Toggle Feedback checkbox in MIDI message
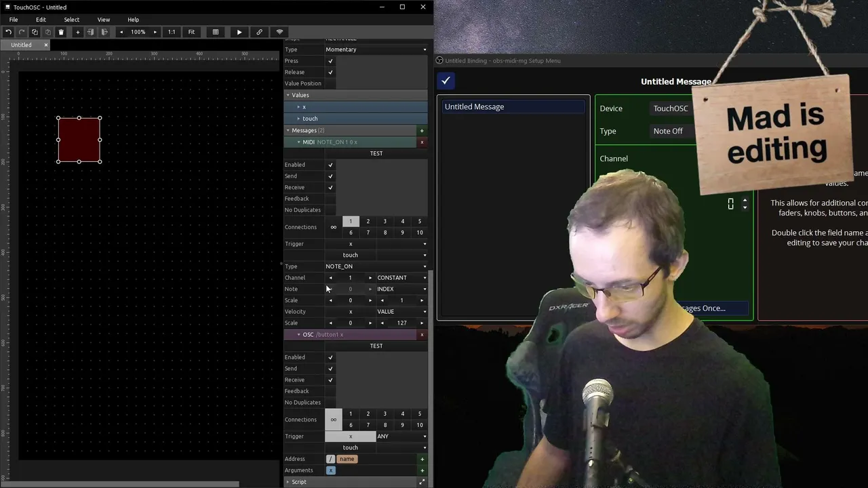Screen dimensions: 868x488 [330, 199]
